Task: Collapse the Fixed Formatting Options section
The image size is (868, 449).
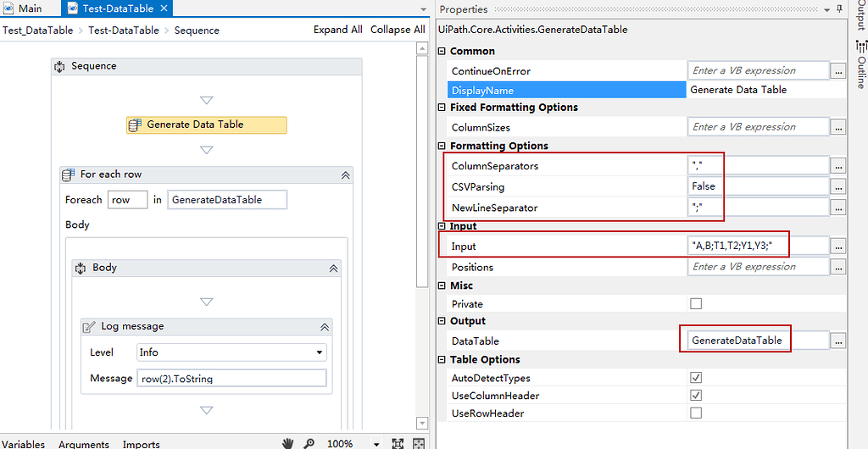Action: (x=442, y=108)
